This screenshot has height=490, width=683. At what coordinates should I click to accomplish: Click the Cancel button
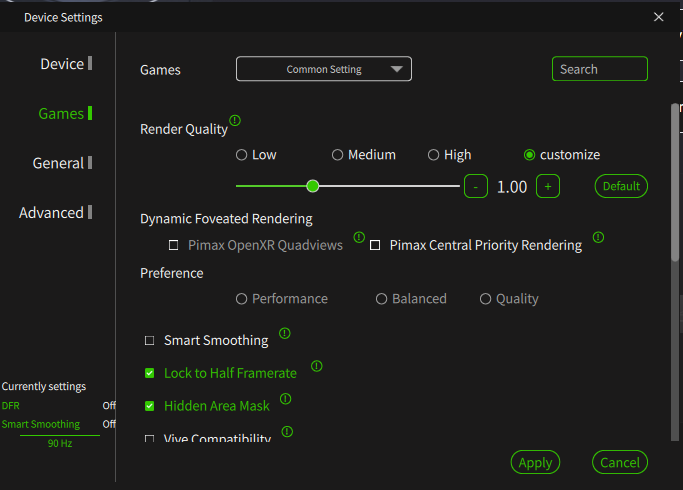point(620,462)
